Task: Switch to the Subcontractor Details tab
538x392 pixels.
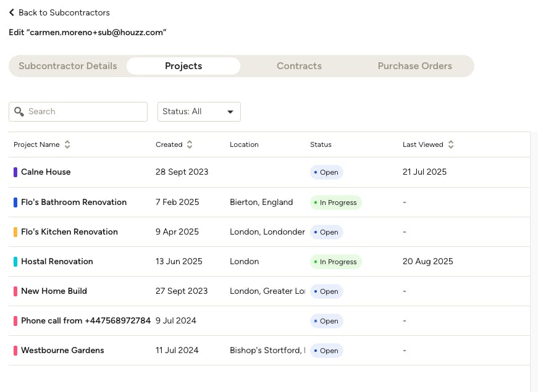Action: point(68,66)
